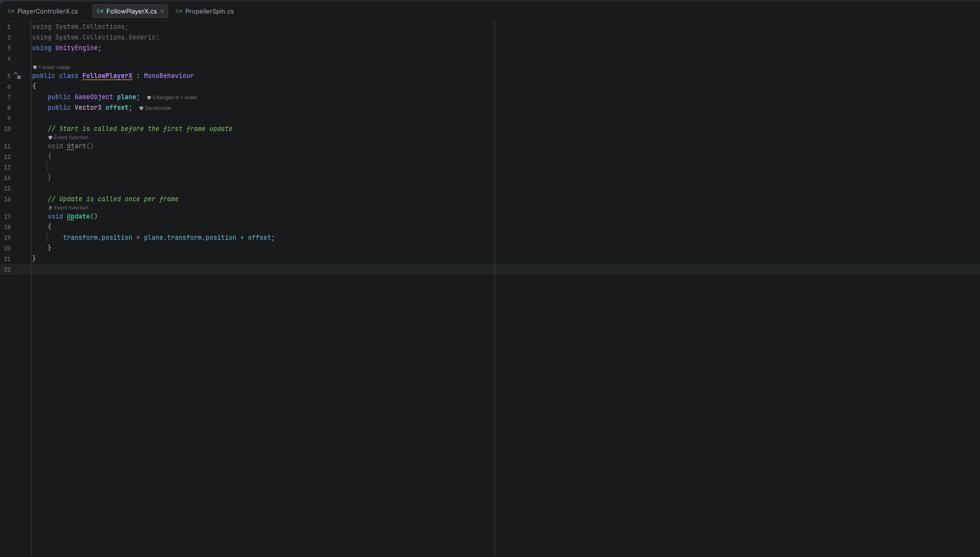Open the PropellerSpin.cs tab
The width and height of the screenshot is (980, 557).
point(209,11)
